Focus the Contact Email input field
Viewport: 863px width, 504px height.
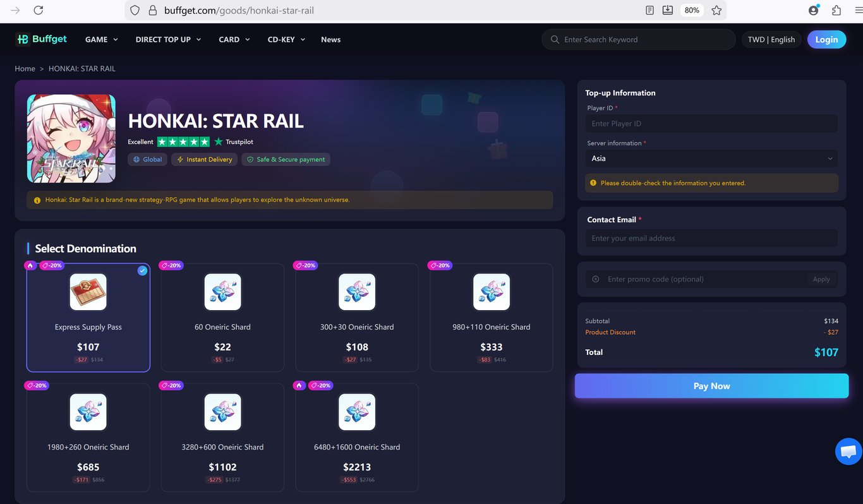[x=711, y=238]
